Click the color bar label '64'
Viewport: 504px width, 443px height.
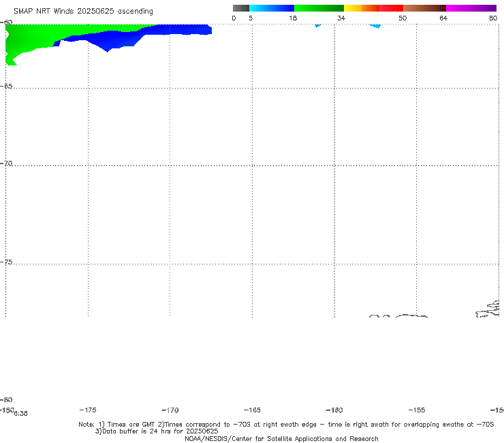tap(443, 18)
